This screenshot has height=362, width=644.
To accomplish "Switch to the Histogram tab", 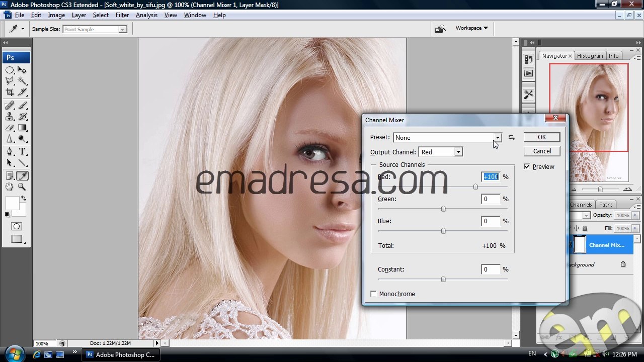I will pyautogui.click(x=590, y=56).
